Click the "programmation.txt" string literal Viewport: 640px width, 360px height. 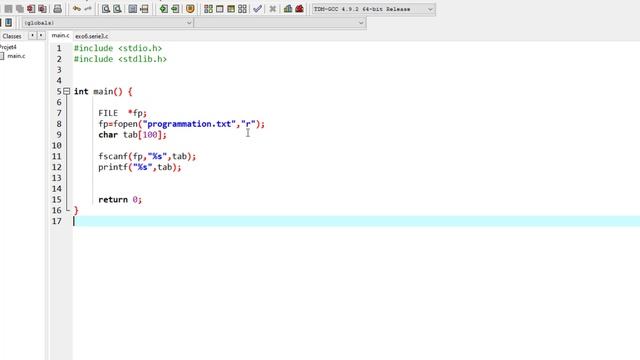pyautogui.click(x=189, y=124)
